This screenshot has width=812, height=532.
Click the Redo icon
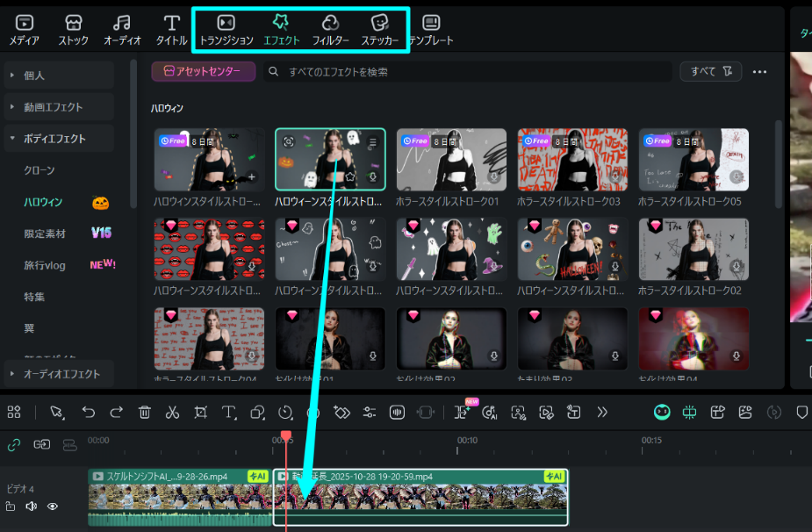click(116, 411)
